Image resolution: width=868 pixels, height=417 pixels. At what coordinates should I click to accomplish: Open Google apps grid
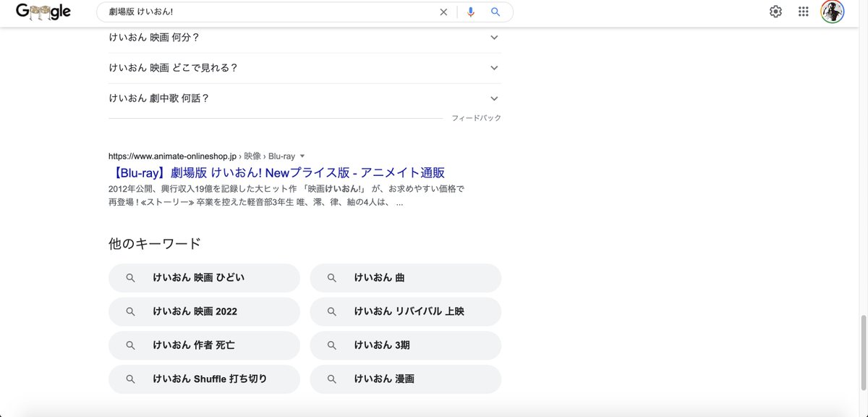[803, 12]
